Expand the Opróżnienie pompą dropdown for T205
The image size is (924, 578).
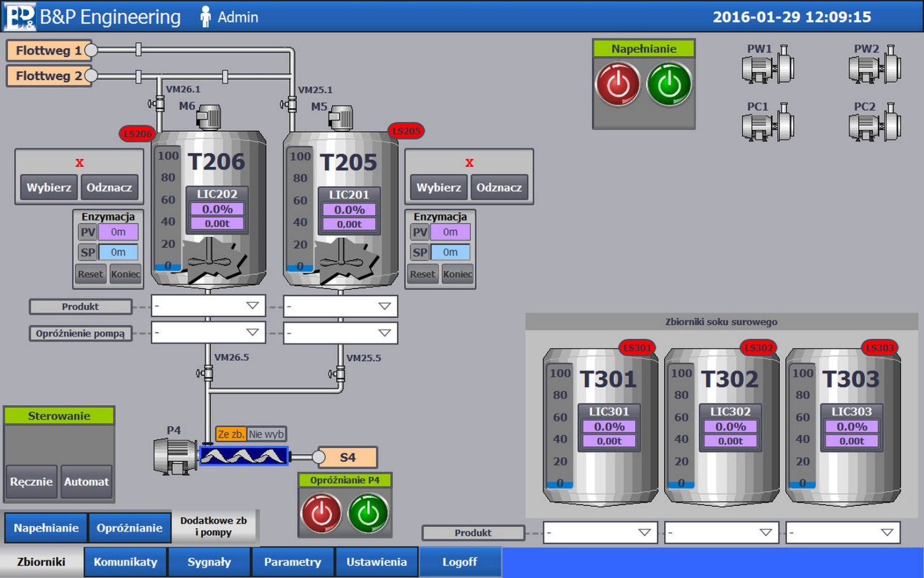pyautogui.click(x=340, y=333)
